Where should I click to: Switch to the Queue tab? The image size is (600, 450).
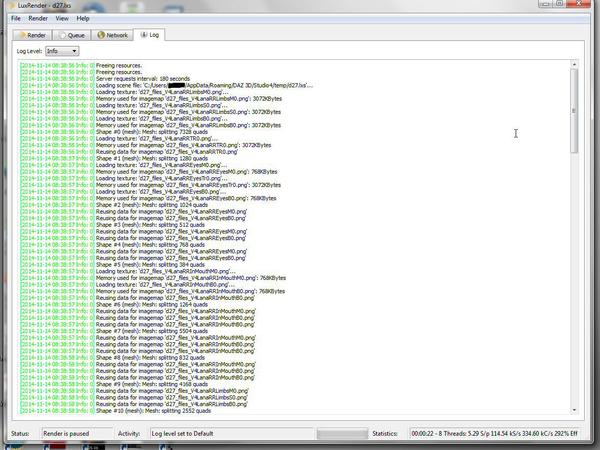(x=72, y=35)
